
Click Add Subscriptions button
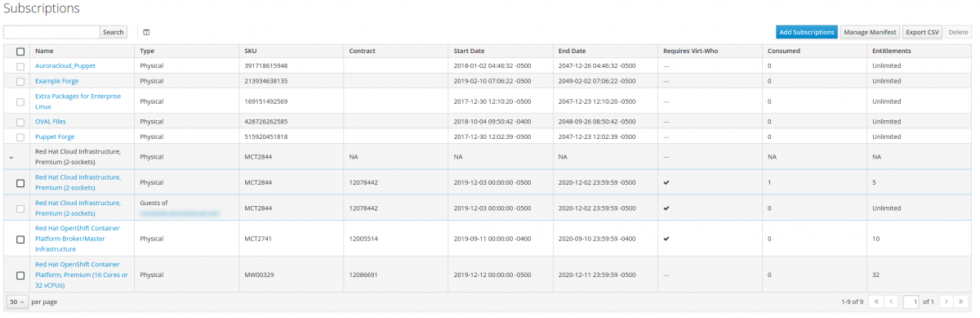[x=807, y=32]
